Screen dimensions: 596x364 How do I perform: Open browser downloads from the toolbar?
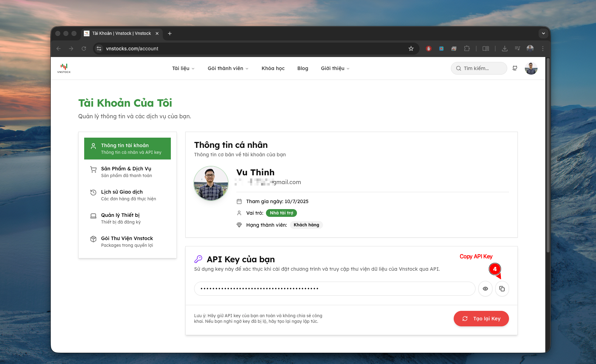pos(505,49)
